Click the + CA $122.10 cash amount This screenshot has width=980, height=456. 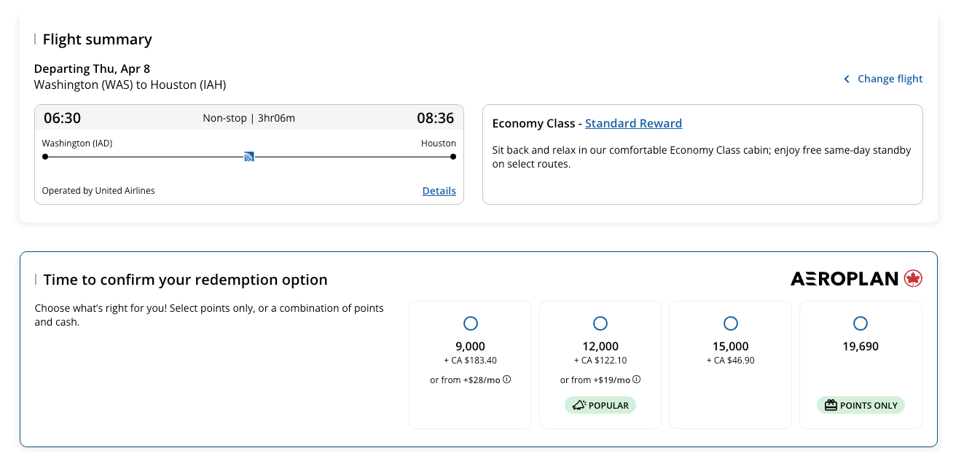point(600,361)
